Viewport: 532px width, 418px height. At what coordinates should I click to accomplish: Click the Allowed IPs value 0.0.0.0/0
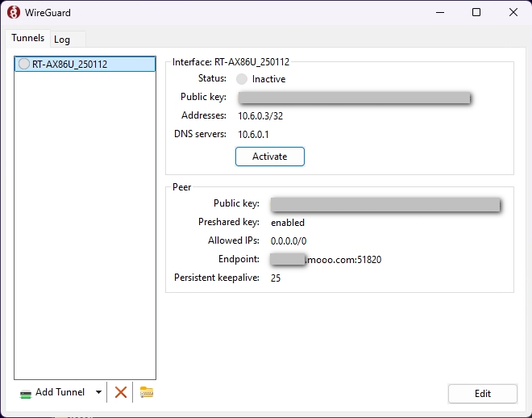pyautogui.click(x=289, y=241)
